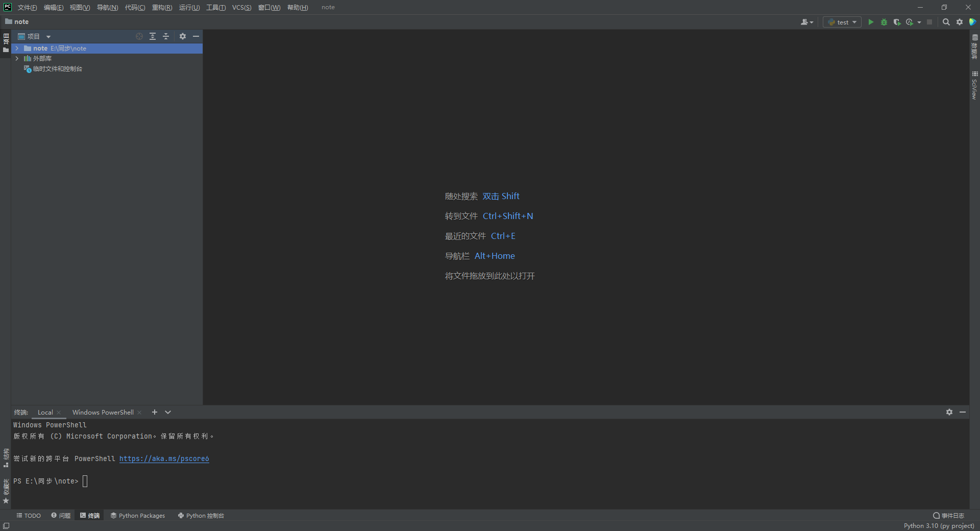
Task: Open the Refactor menu
Action: tap(162, 7)
